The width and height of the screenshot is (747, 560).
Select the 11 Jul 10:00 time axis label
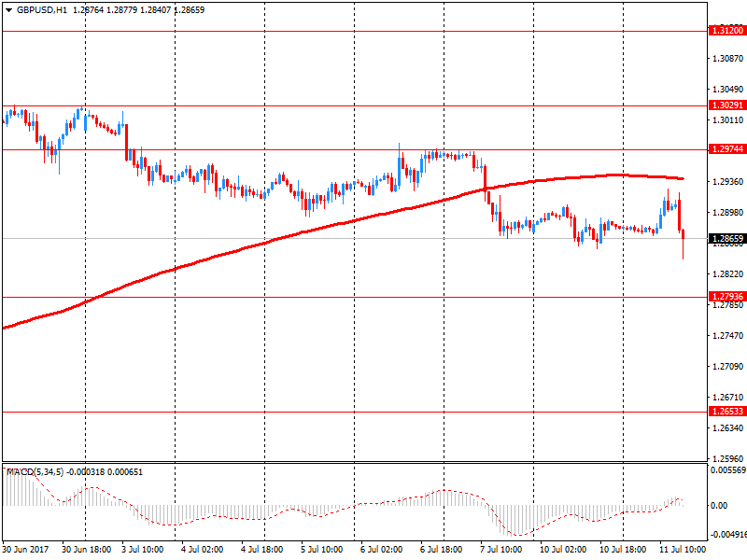[683, 550]
